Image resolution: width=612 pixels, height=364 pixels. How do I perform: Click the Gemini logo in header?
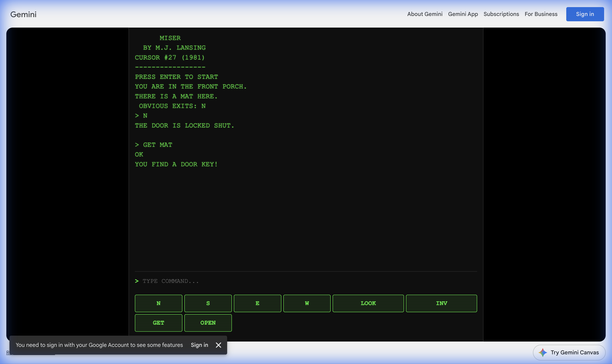[23, 14]
